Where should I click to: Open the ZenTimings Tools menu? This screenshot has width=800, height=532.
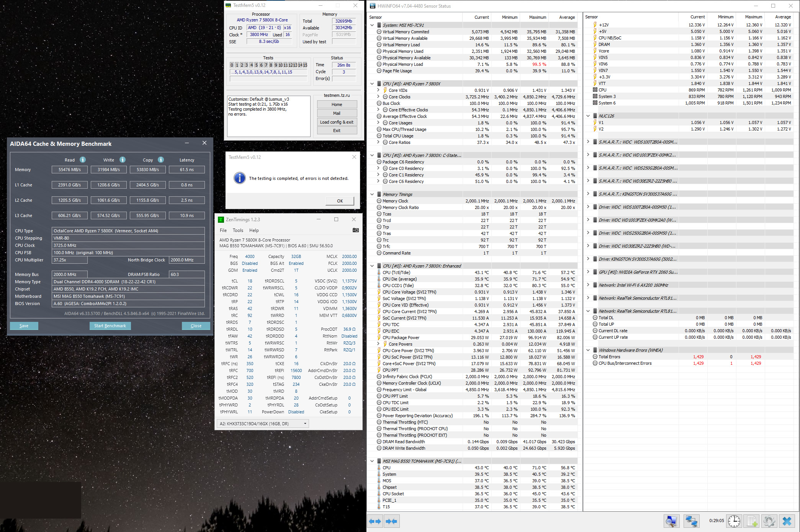tap(238, 230)
